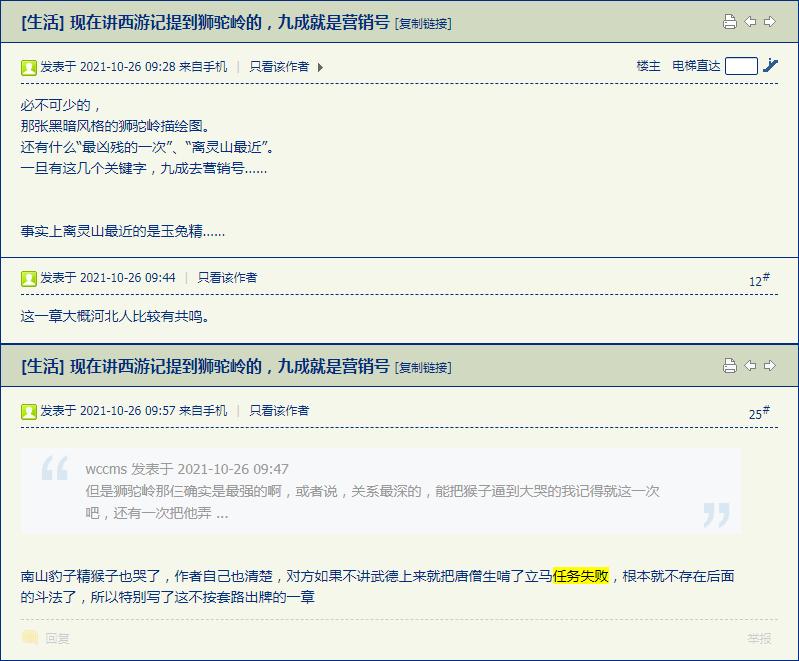
Task: Click quoted header wccms 发表于 2021-10-26 09:47
Action: [187, 469]
